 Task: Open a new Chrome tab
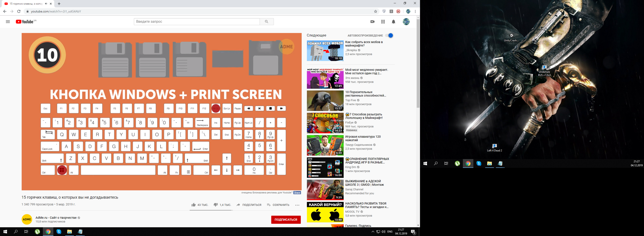pos(59,4)
